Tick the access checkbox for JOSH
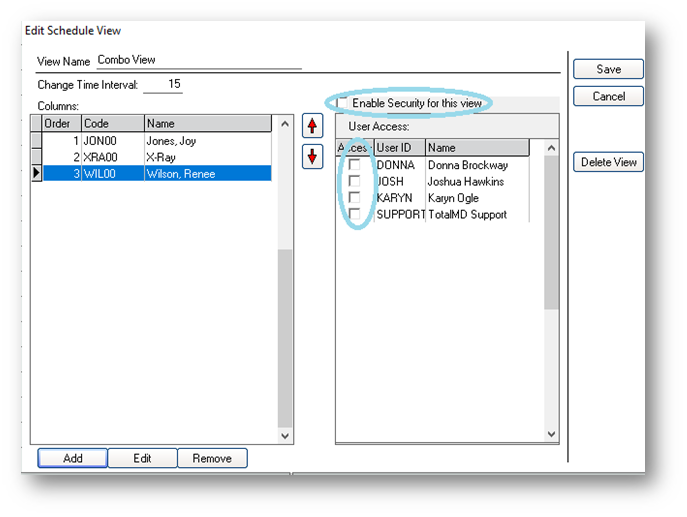 point(354,182)
